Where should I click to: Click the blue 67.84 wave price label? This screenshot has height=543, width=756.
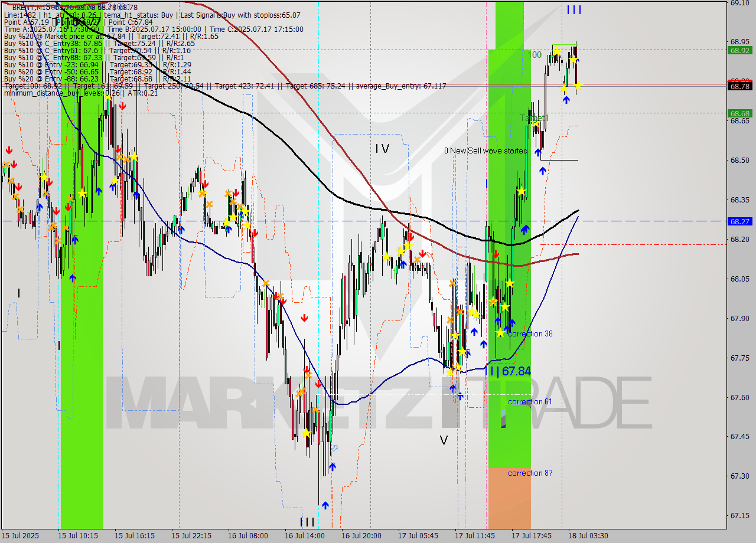pyautogui.click(x=508, y=371)
